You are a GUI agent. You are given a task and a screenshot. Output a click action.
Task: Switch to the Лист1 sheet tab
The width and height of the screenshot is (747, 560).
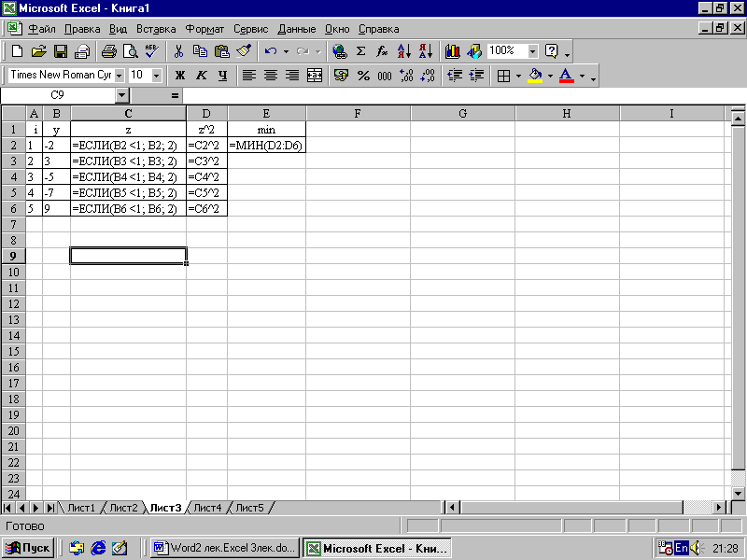(x=81, y=508)
